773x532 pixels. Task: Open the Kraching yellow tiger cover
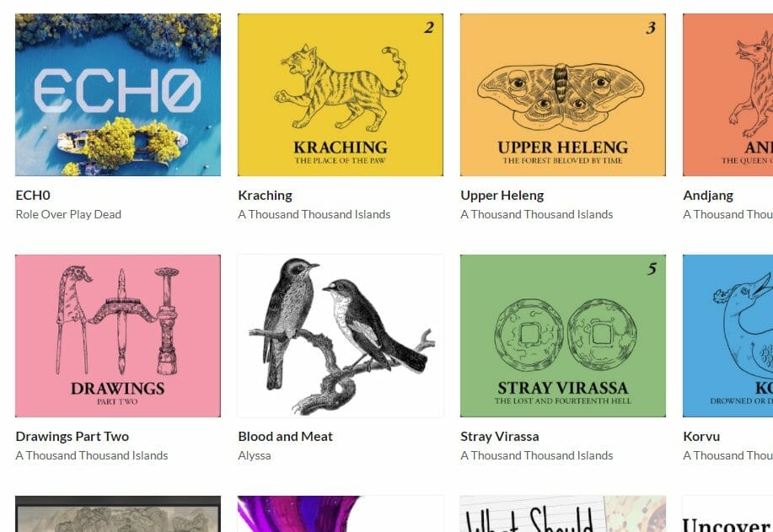[341, 94]
